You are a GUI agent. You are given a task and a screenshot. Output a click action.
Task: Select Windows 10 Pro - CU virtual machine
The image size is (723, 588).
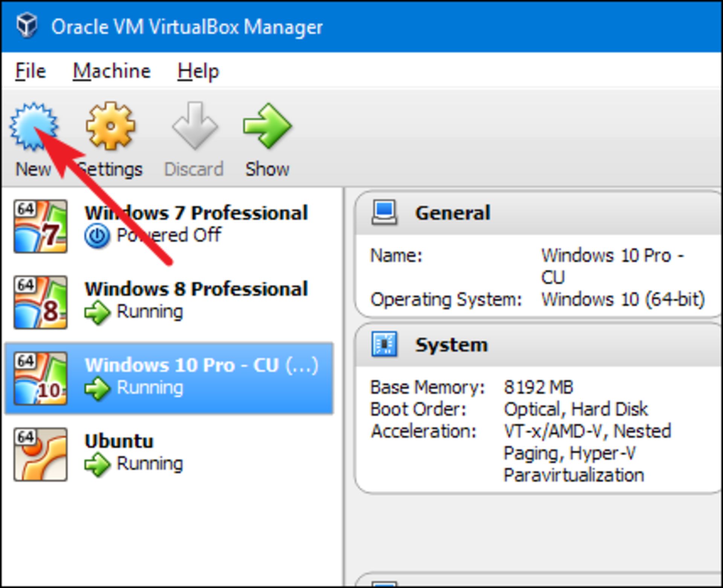(x=169, y=379)
